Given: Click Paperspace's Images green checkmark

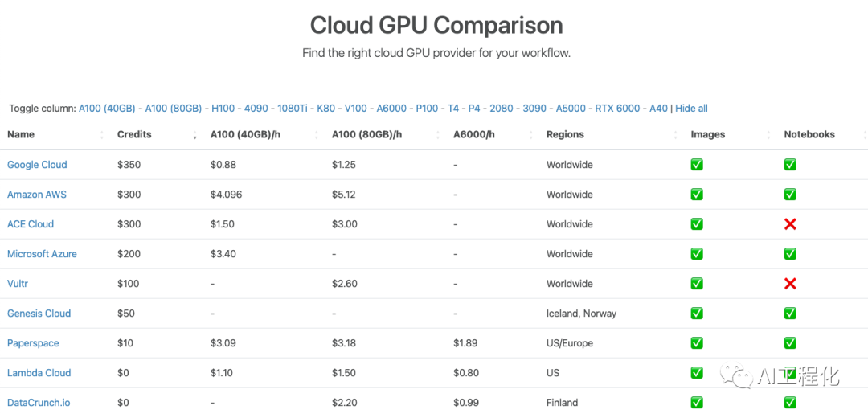Looking at the screenshot, I should 697,343.
